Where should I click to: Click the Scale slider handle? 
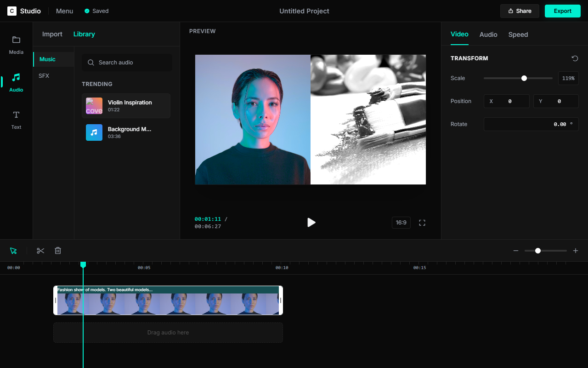point(524,78)
